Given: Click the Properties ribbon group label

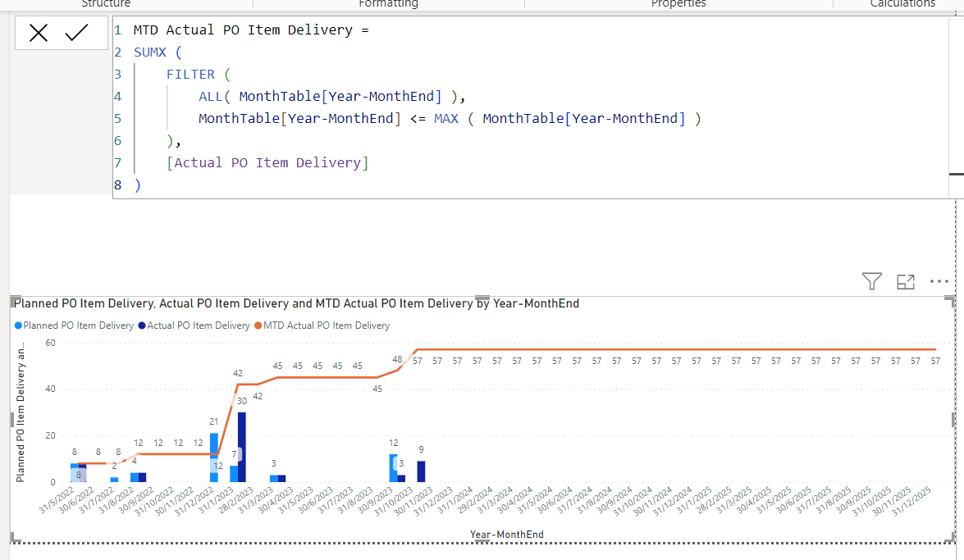Looking at the screenshot, I should click(678, 3).
